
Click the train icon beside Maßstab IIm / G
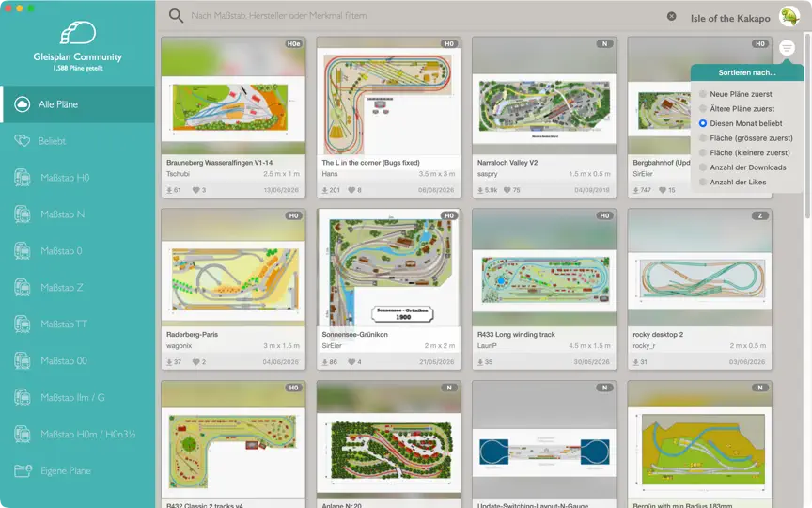click(23, 398)
